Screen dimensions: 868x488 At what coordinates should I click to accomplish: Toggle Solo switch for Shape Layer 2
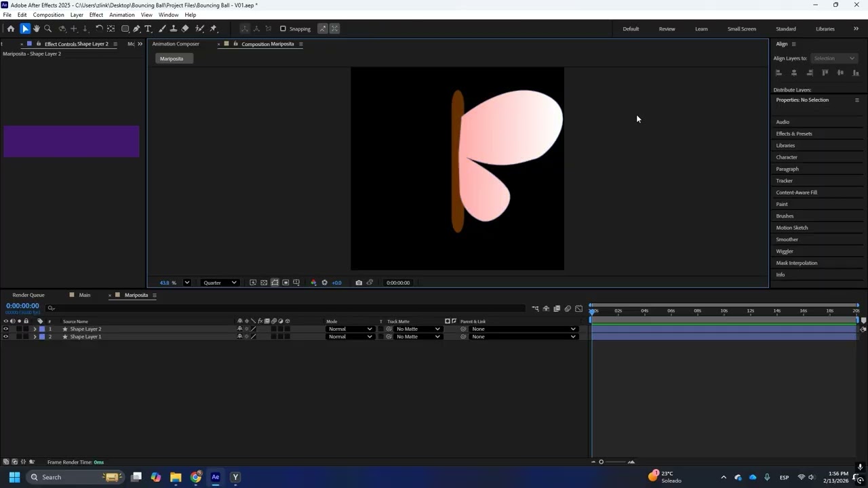point(19,329)
